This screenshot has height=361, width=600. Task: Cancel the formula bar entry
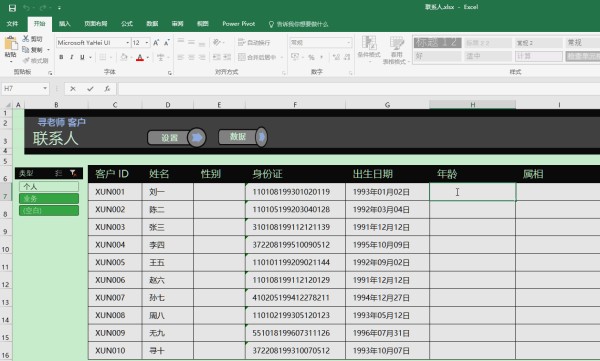pyautogui.click(x=73, y=89)
